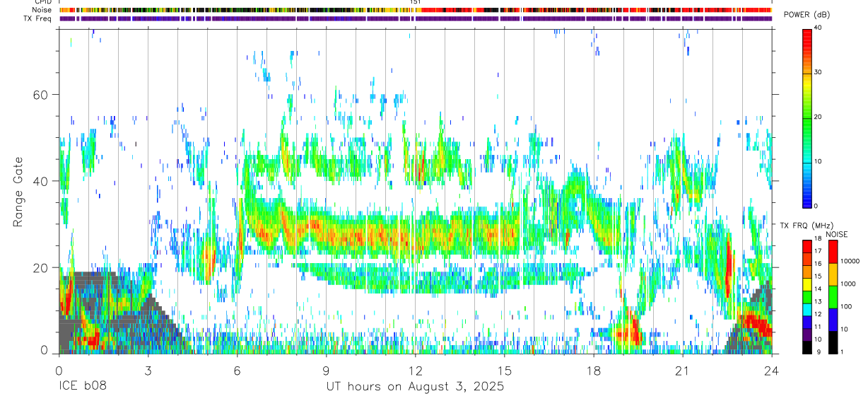
Task: Click the '1' label on the NOISE scale
Action: (x=841, y=351)
